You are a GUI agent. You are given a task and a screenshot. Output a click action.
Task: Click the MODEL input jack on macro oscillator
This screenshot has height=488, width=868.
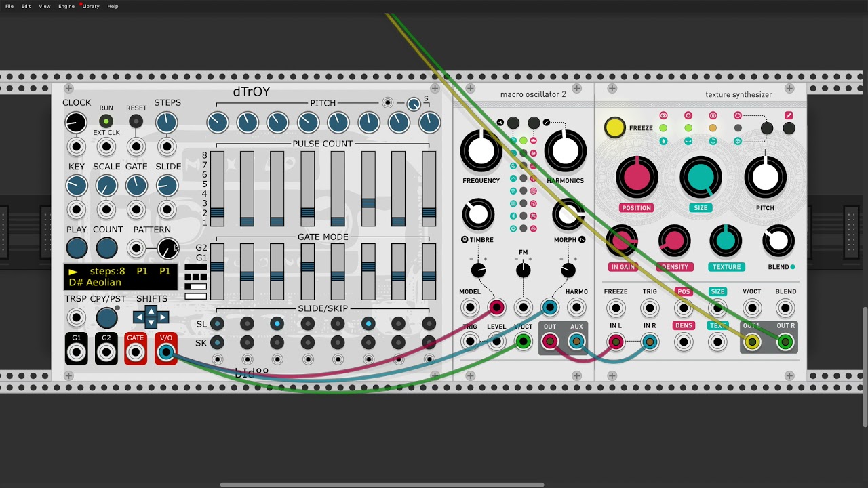click(469, 308)
